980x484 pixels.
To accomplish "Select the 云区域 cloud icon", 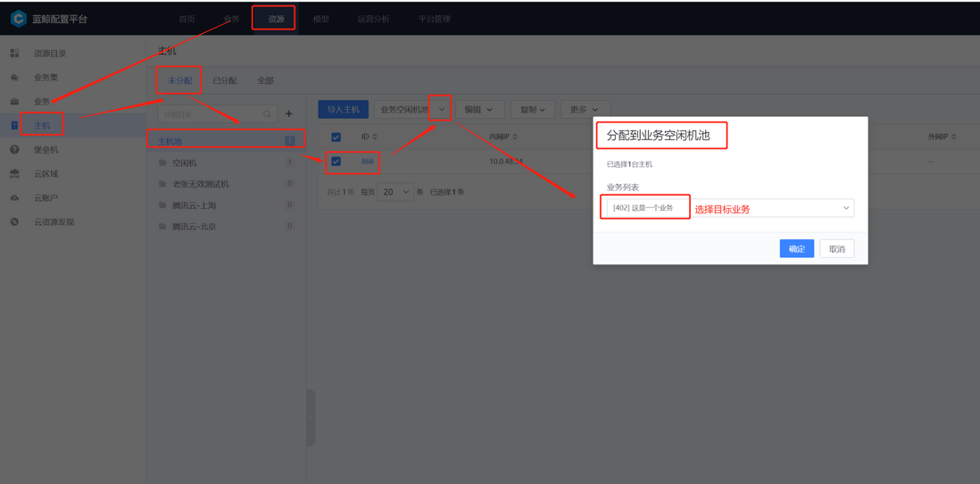I will tap(14, 174).
